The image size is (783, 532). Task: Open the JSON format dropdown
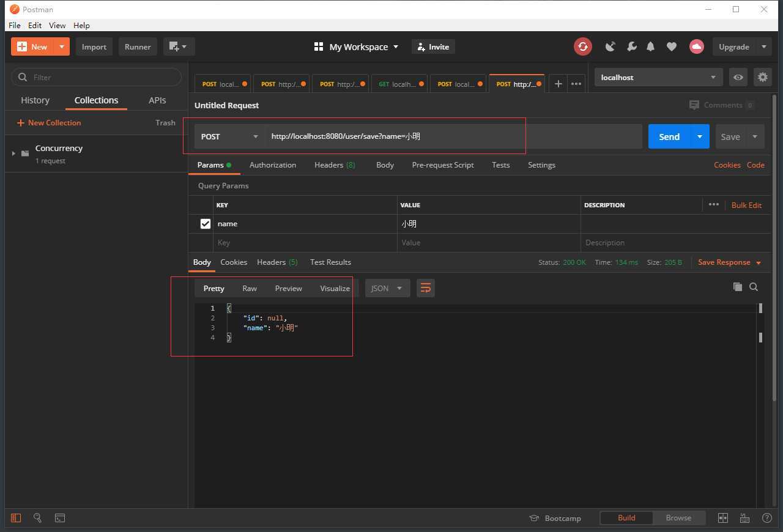(387, 288)
